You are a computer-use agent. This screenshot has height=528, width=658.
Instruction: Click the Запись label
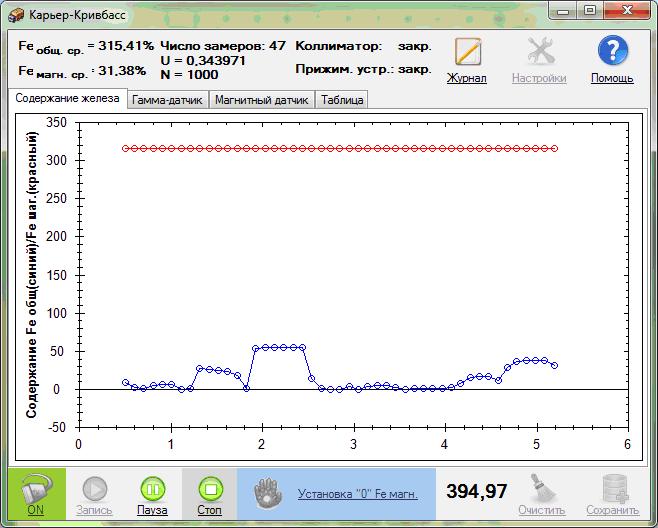(94, 510)
